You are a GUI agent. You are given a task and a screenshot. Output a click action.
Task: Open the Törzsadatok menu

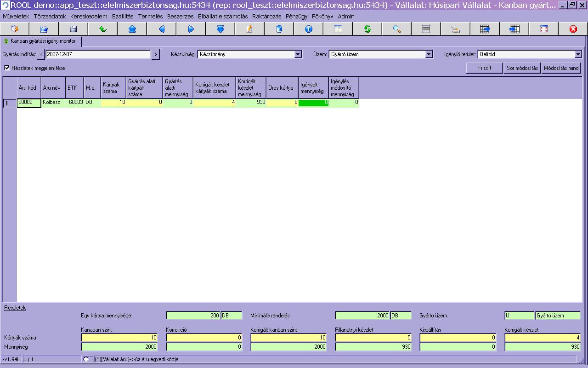click(50, 16)
